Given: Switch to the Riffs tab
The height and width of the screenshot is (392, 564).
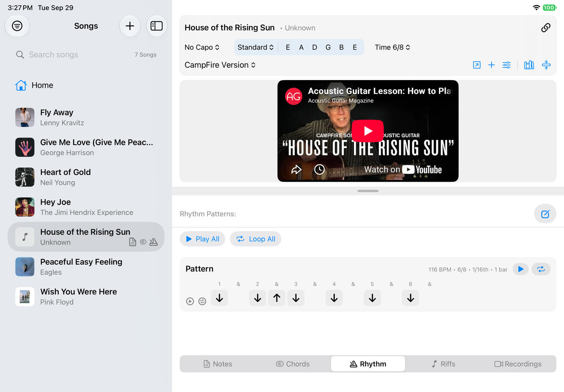Looking at the screenshot, I should coord(443,364).
